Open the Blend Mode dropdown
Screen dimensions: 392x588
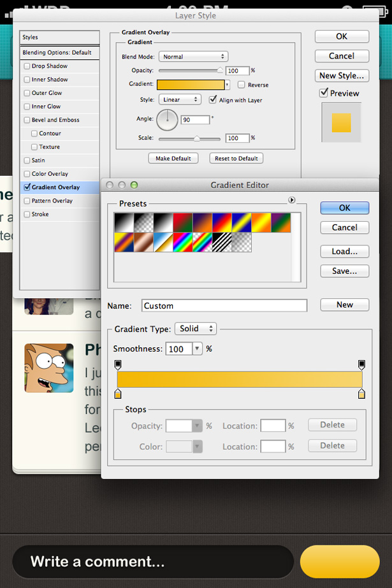[193, 57]
